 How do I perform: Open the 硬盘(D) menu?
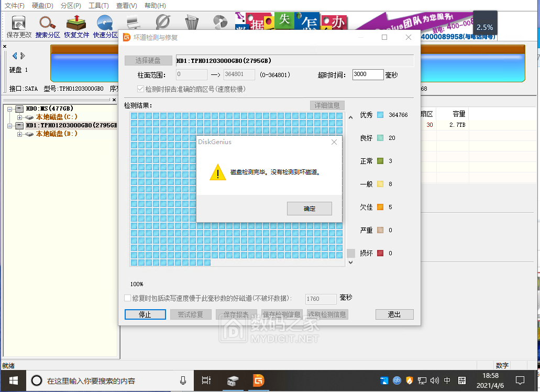point(42,6)
